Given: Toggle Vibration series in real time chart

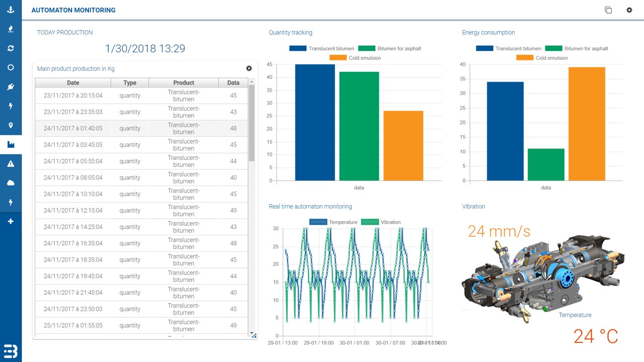Looking at the screenshot, I should [381, 222].
